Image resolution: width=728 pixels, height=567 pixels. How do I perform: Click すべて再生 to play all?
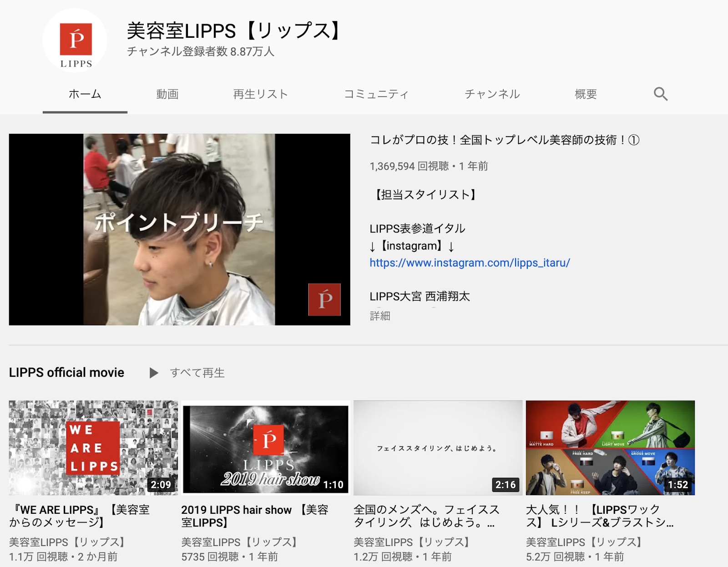click(x=197, y=373)
